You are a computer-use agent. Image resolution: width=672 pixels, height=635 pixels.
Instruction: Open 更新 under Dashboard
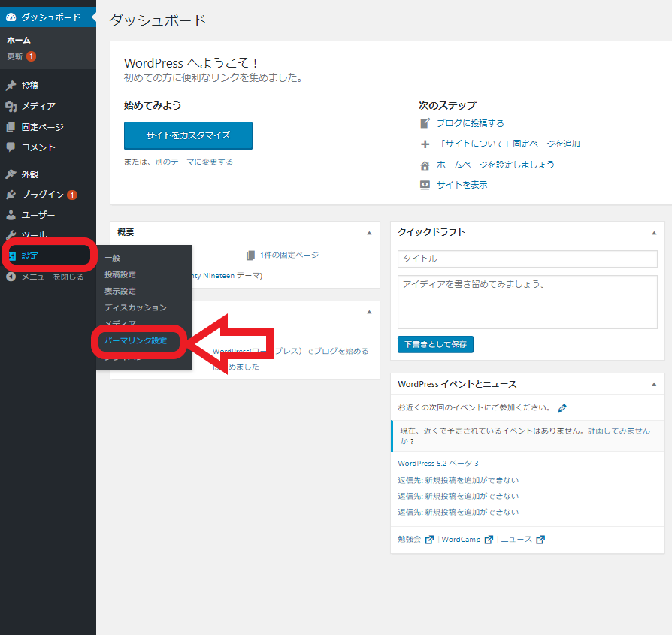click(14, 56)
